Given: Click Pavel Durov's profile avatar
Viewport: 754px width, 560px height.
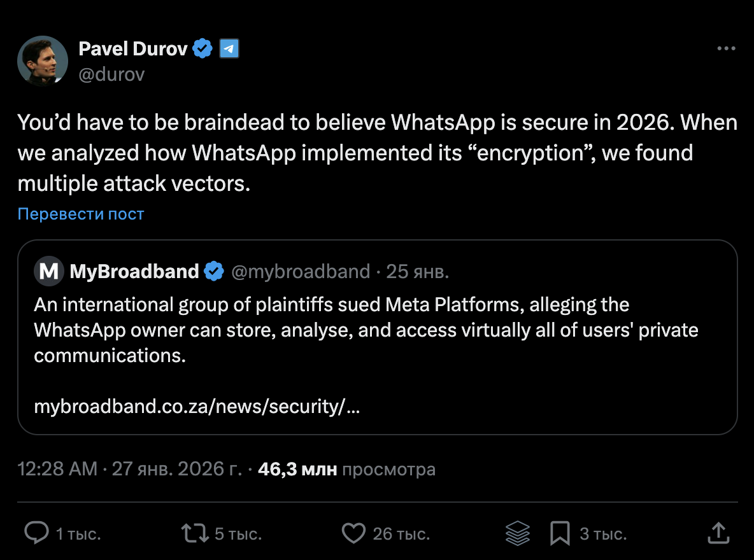Looking at the screenshot, I should coord(43,61).
